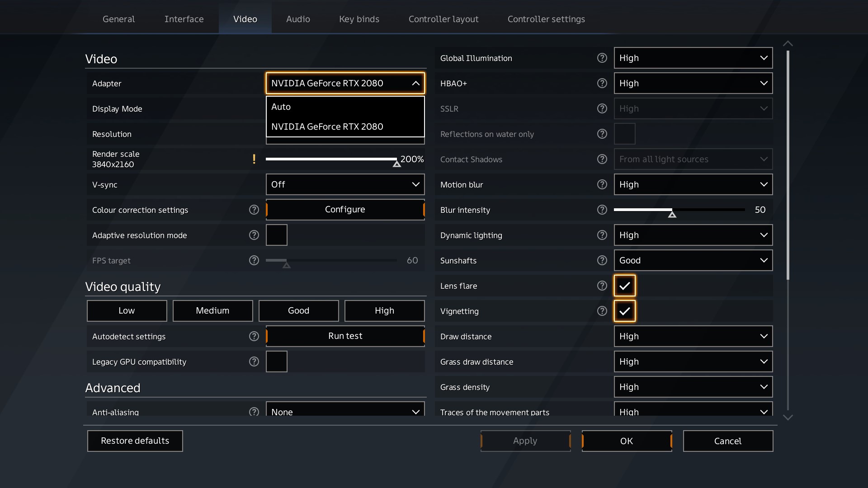Viewport: 868px width, 488px height.
Task: Show help for Vignetting
Action: coord(602,311)
